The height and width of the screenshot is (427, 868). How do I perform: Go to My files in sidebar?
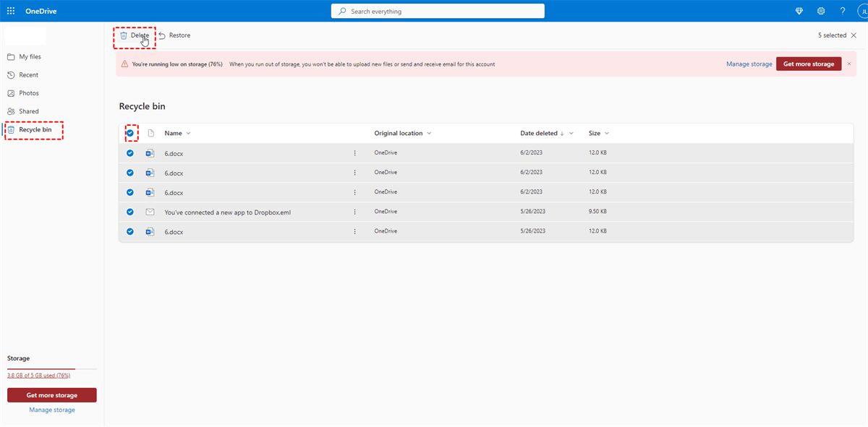(30, 56)
